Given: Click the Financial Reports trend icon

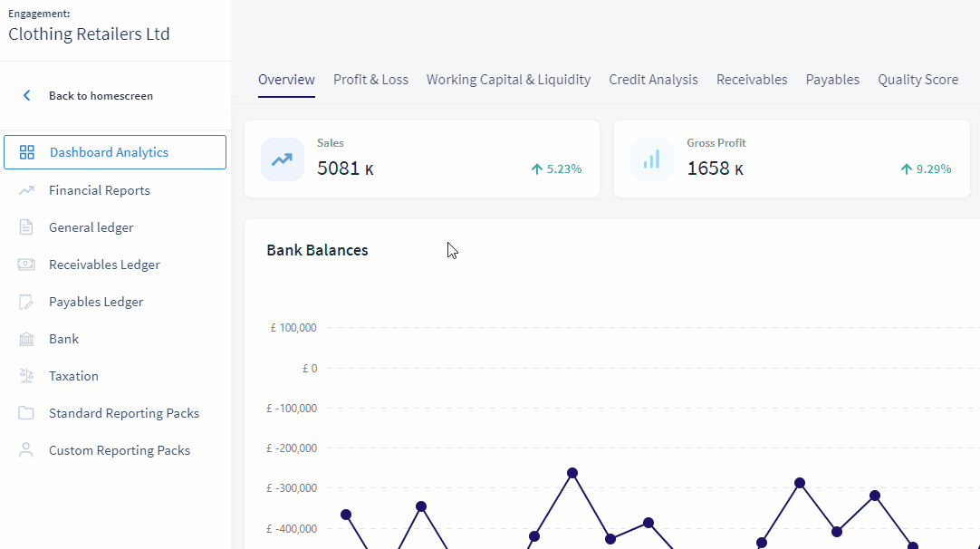Looking at the screenshot, I should [26, 190].
